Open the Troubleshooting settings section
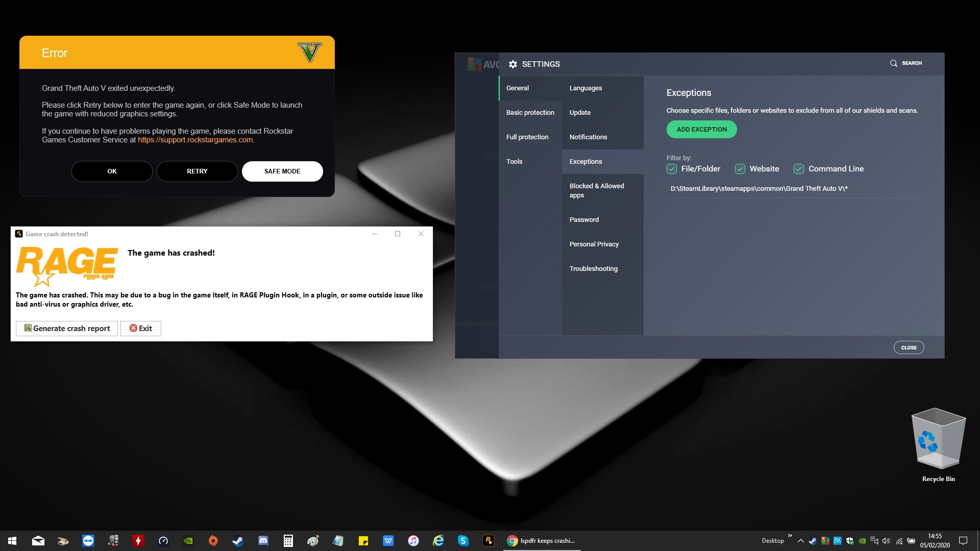This screenshot has height=551, width=980. click(x=593, y=268)
